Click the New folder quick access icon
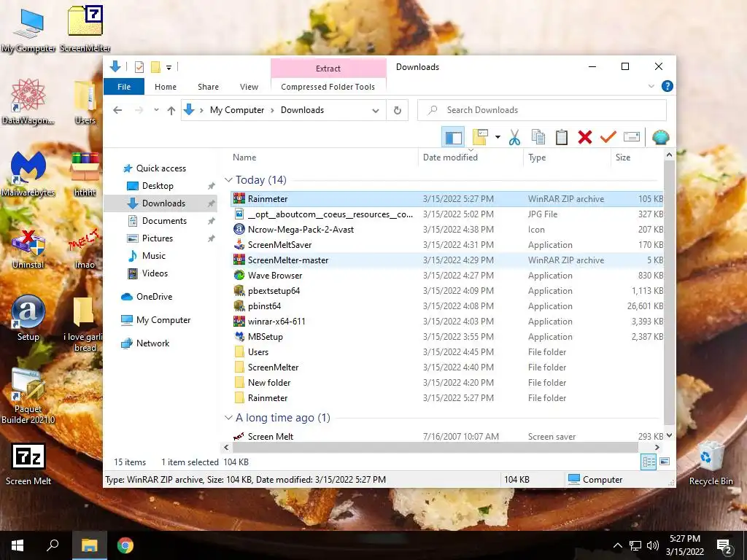 tap(155, 67)
